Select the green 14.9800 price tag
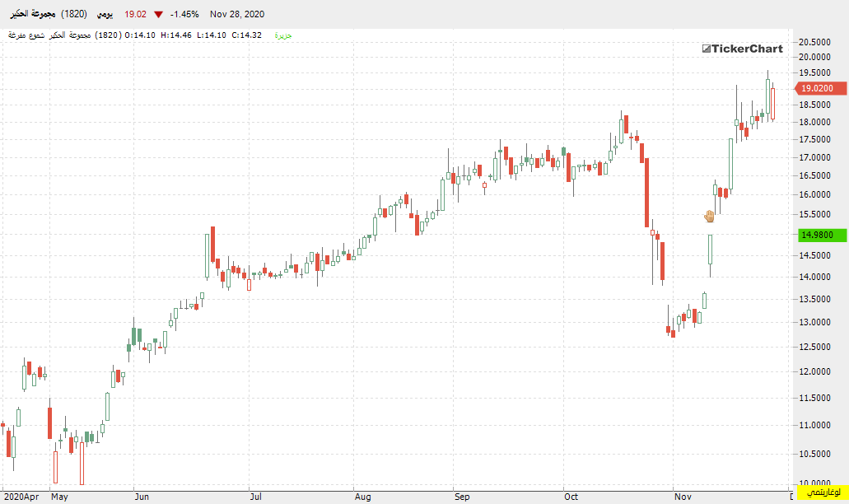The image size is (849, 504). click(823, 235)
